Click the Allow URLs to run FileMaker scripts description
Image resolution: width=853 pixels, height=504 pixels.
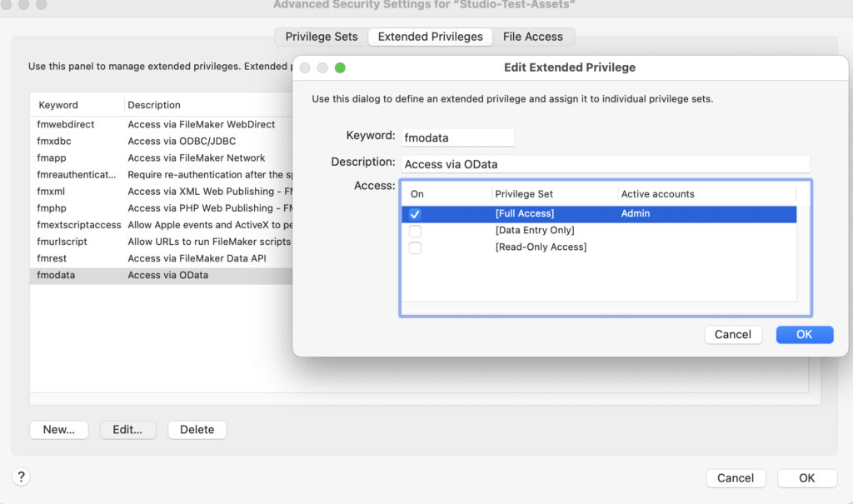209,242
